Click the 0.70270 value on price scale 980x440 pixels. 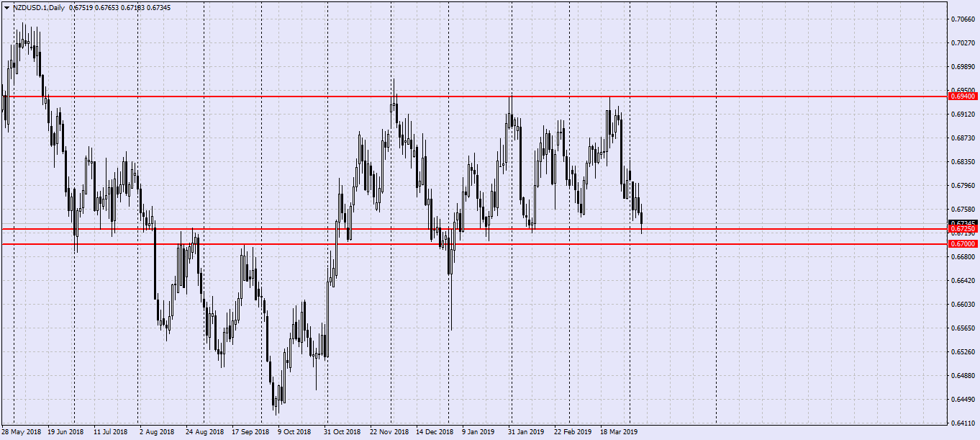(x=963, y=43)
